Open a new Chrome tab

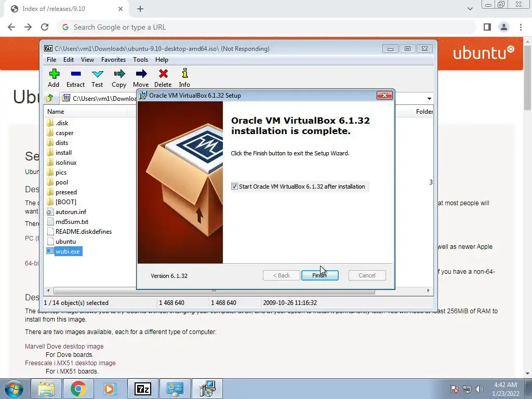pyautogui.click(x=140, y=9)
